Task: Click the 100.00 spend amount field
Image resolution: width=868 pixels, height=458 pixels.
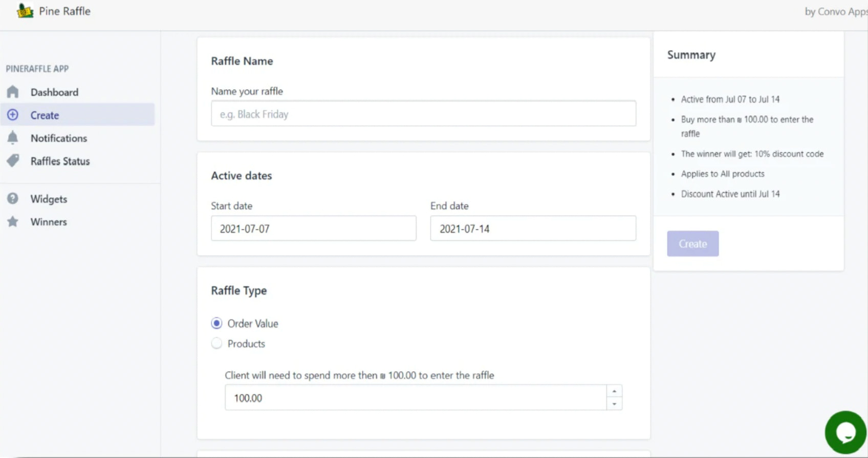Action: point(415,398)
